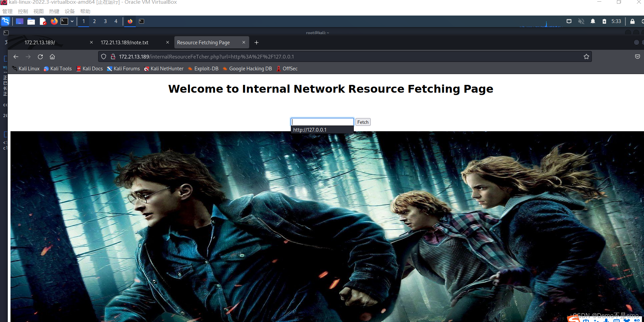Open the Kali Linux bookmark

click(26, 69)
